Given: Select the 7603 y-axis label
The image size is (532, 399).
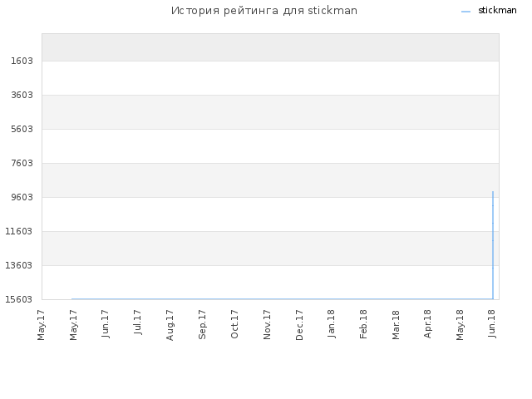Looking at the screenshot, I should tap(22, 163).
